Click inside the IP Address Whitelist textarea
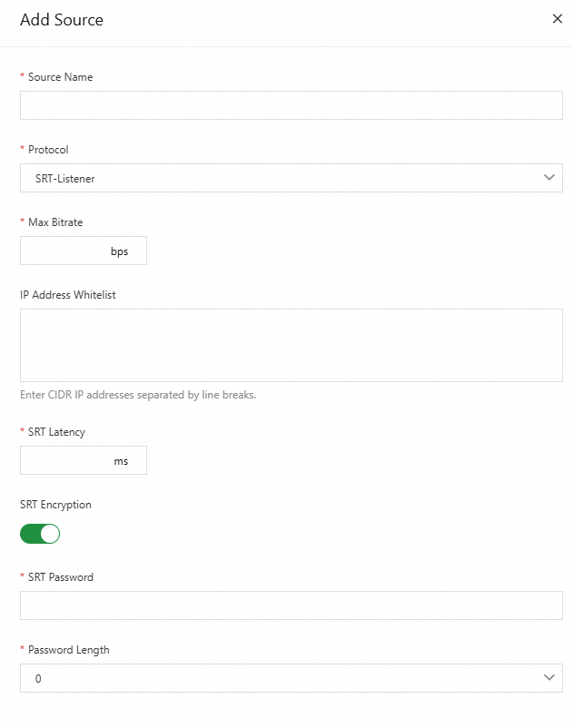573x728 pixels. 291,345
